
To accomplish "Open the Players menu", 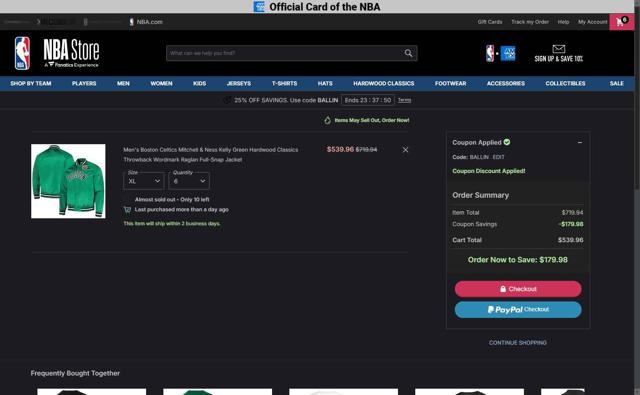I will coord(84,84).
